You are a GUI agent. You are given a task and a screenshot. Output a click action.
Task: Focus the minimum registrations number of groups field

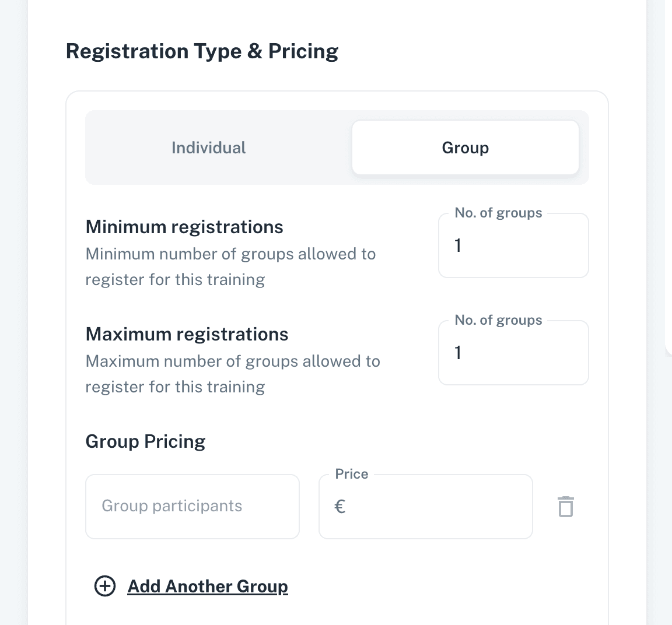[513, 245]
